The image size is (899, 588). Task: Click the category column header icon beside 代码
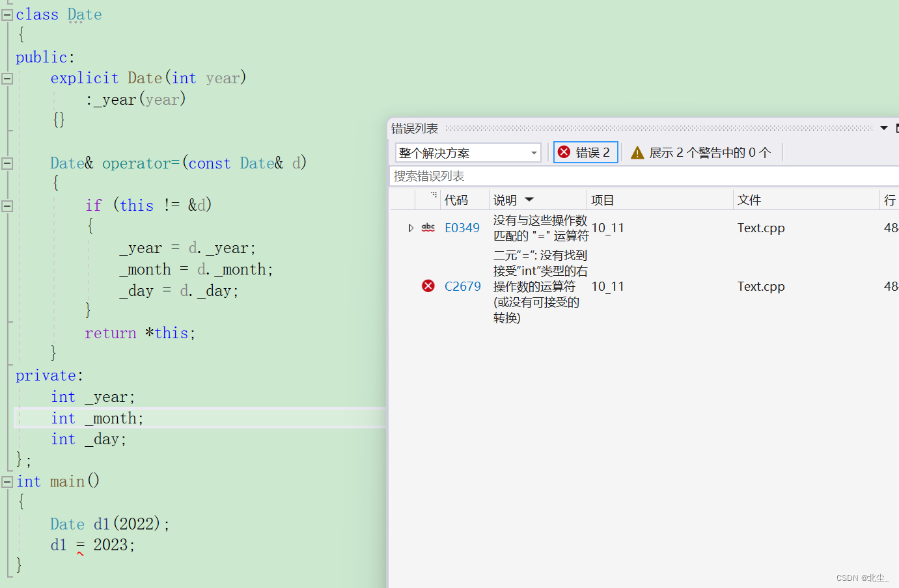[x=434, y=195]
